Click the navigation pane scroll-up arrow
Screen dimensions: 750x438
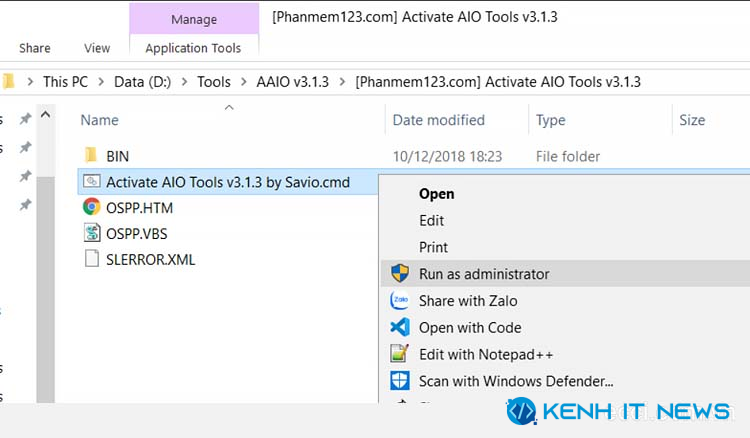(45, 115)
